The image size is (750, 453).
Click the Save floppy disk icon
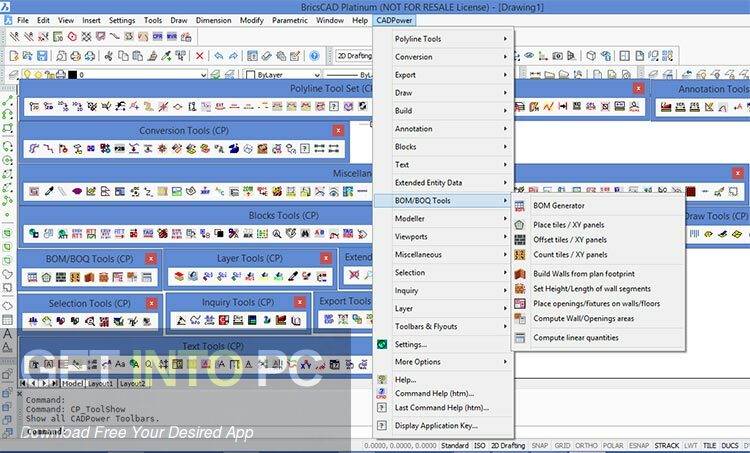coord(42,56)
